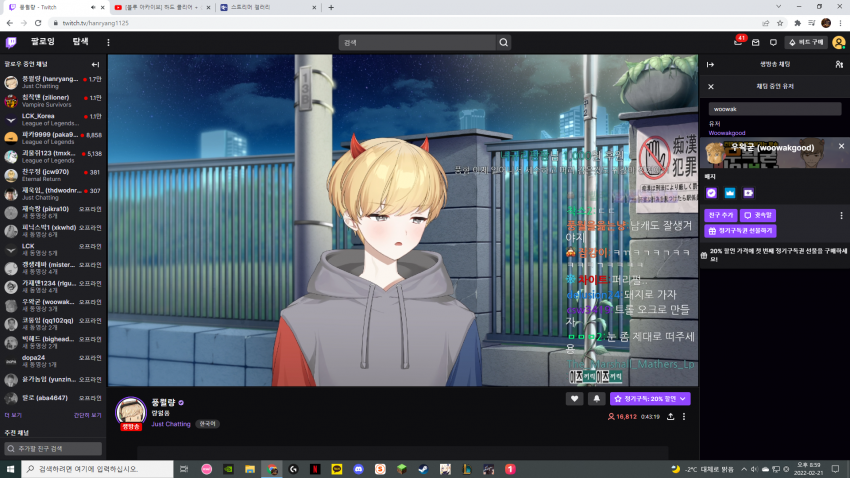Viewport: 850px width, 478px height.
Task: Open 우왁굳 (woowak...) offline channel in sidebar
Action: click(53, 305)
